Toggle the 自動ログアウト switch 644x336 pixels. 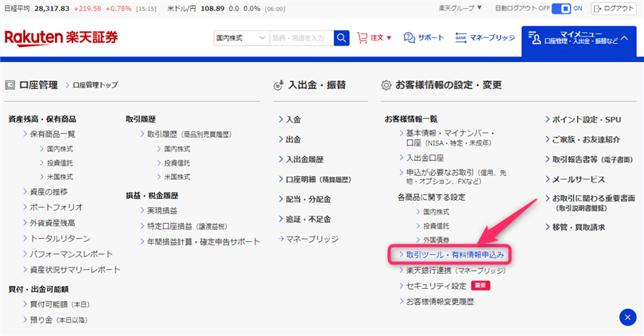[x=561, y=8]
